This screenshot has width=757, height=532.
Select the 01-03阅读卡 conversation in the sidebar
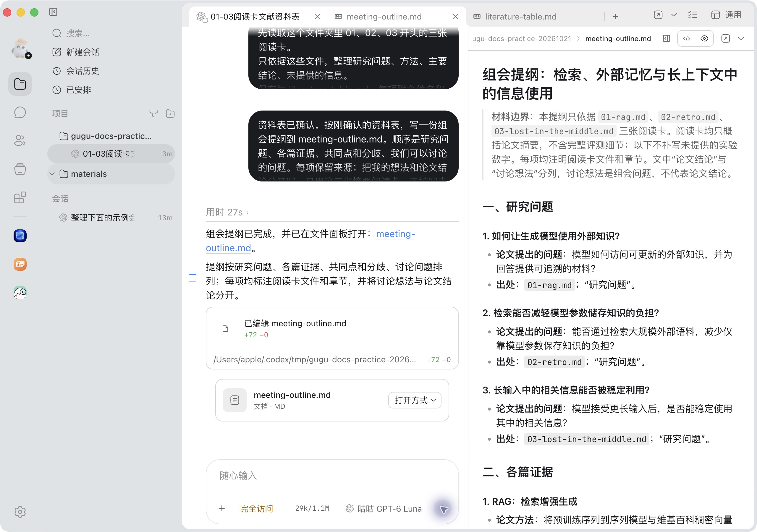[111, 154]
